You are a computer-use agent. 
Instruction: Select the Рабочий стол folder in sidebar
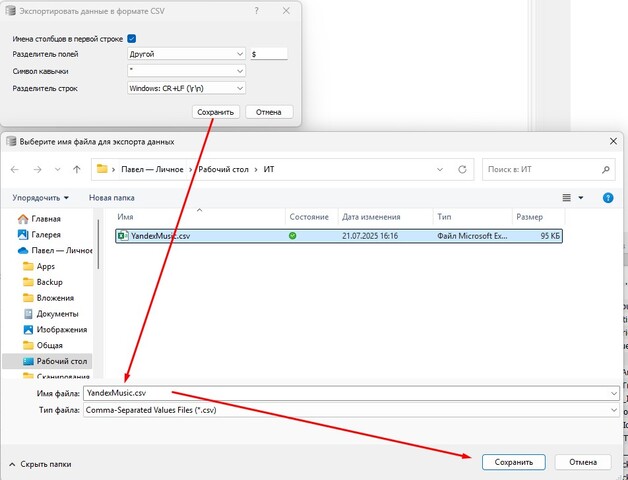[x=61, y=361]
